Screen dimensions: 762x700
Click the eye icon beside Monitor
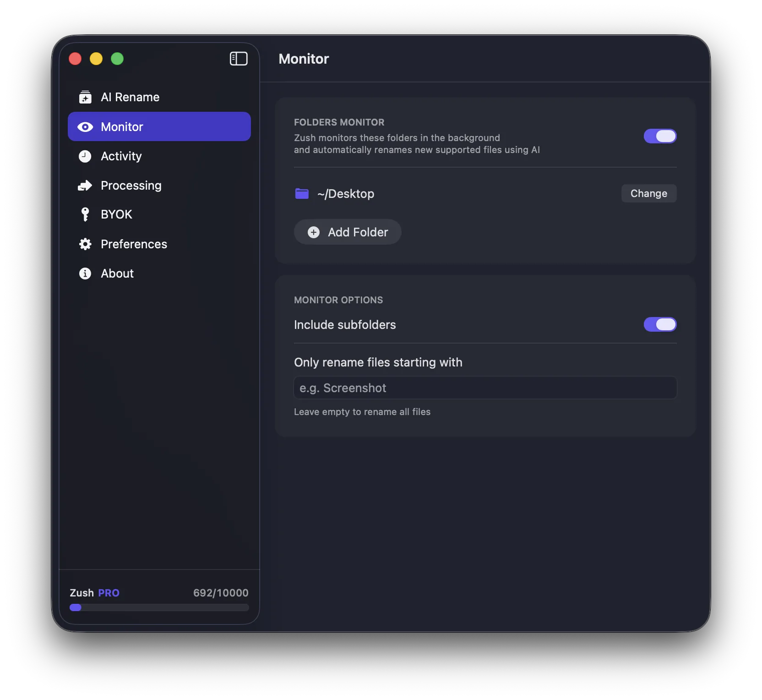coord(85,126)
